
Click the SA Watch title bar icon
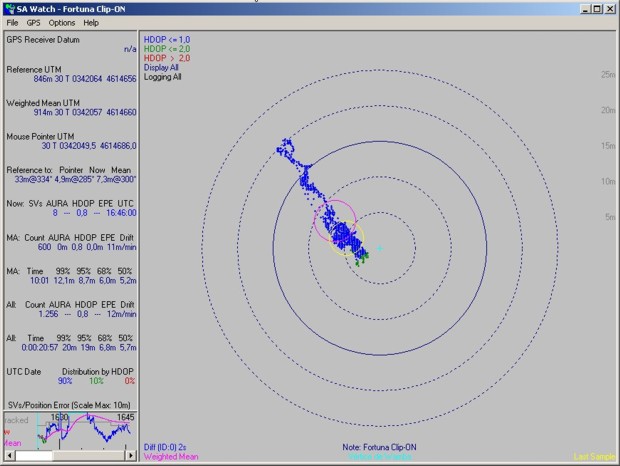tap(10, 9)
